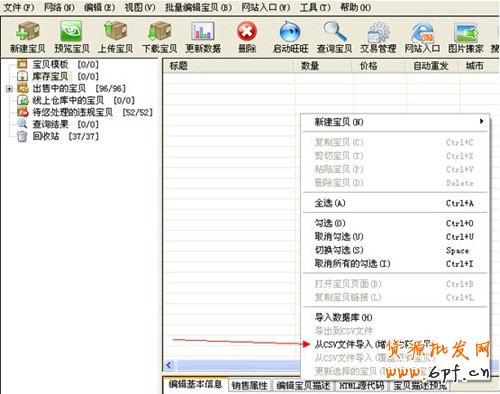Image resolution: width=500 pixels, height=394 pixels.
Task: Choose 全选(A) in the context menu
Action: pos(395,203)
